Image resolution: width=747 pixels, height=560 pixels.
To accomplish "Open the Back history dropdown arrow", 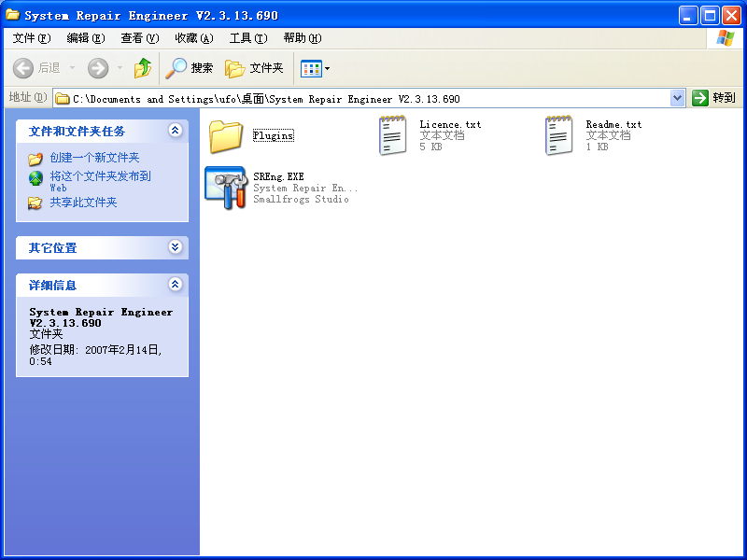I will [73, 68].
